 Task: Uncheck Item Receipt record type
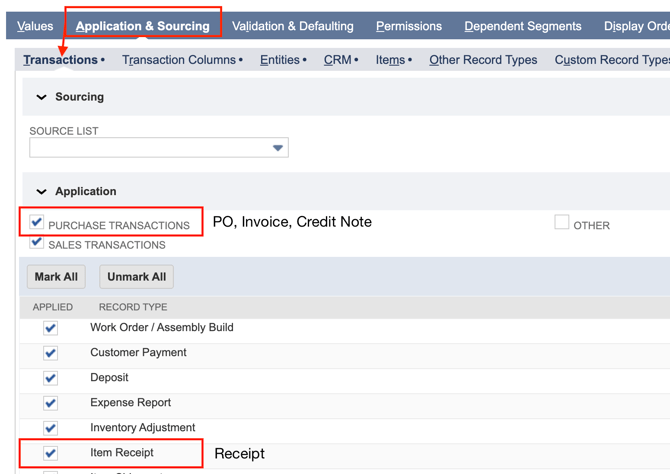(x=50, y=453)
